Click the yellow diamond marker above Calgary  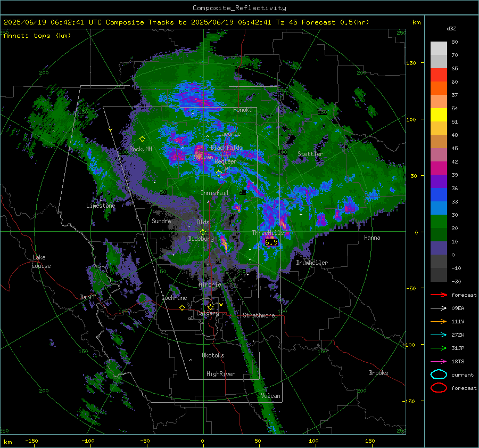click(x=210, y=307)
